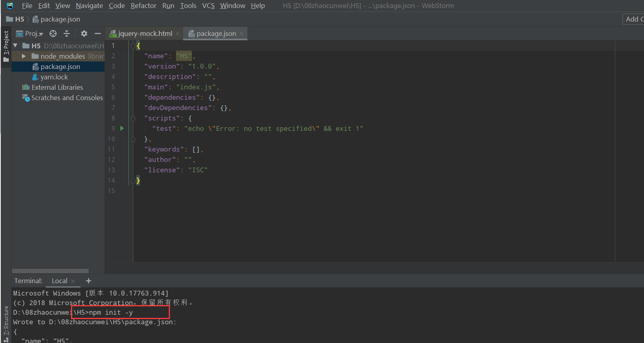Click the npm init -y command in terminal
This screenshot has height=343, width=644.
[x=111, y=312]
